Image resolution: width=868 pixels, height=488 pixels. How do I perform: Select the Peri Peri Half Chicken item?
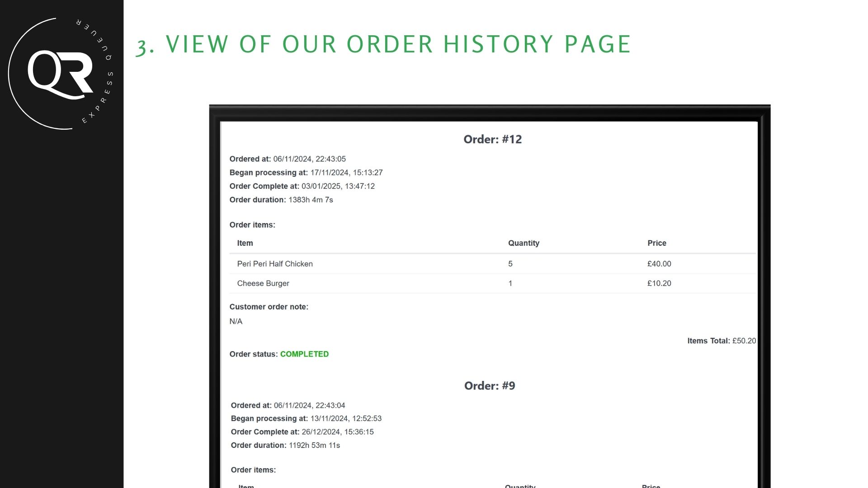point(275,264)
